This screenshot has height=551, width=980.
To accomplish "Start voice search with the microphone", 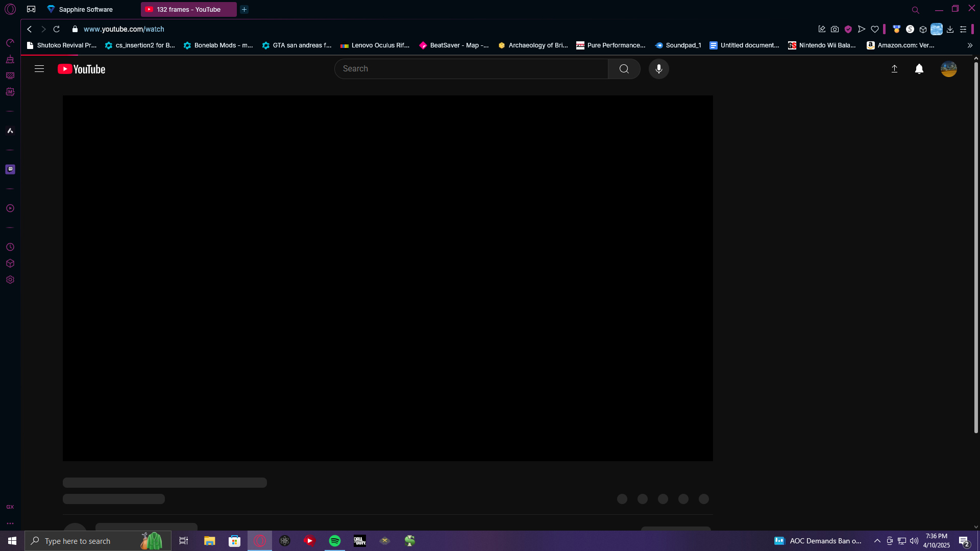I will click(x=658, y=69).
